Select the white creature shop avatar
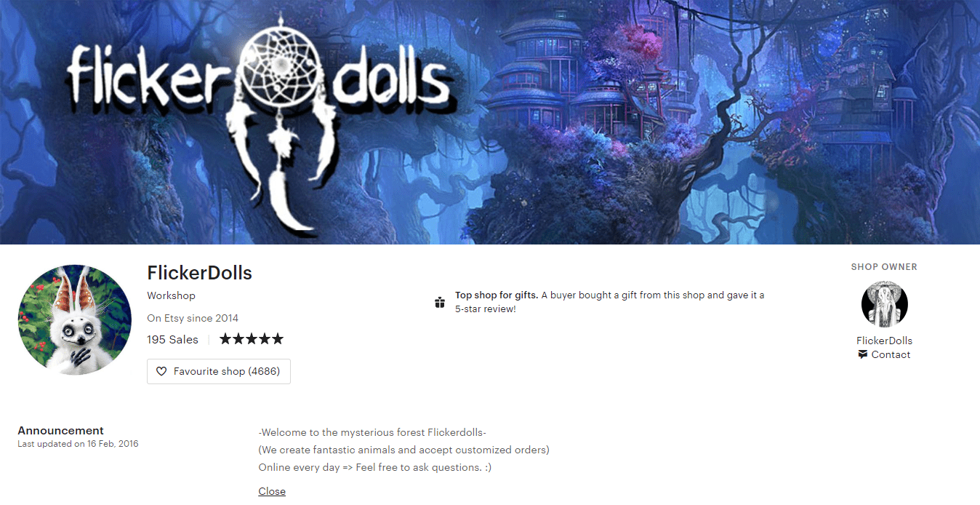980x505 pixels. click(74, 320)
